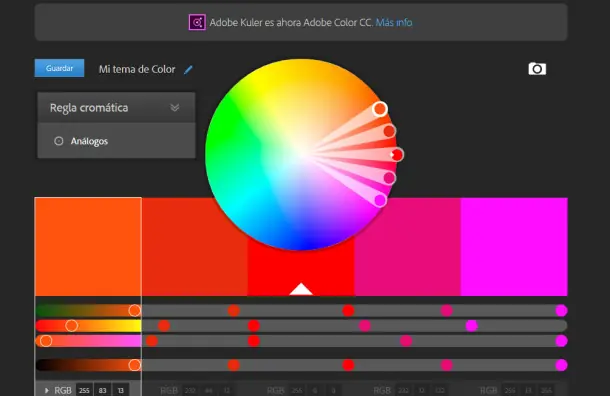The width and height of the screenshot is (610, 396).
Task: Click red-orange swatch's brightness slider dot
Action: coord(234,365)
